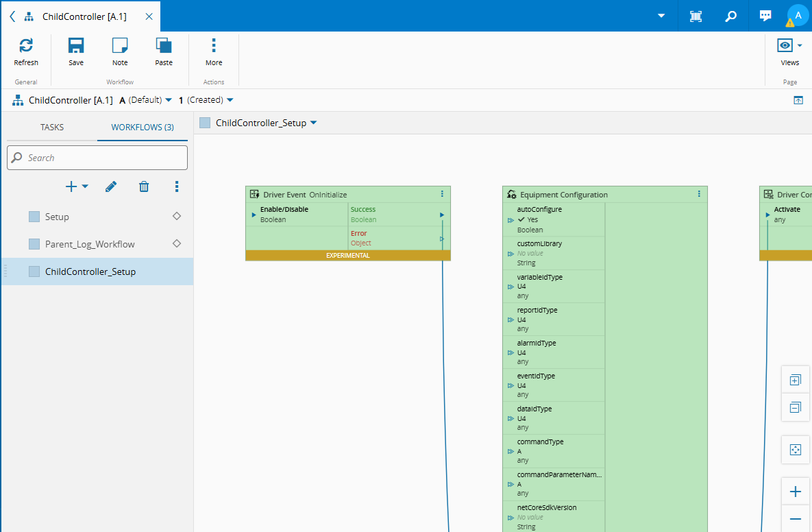Screen dimensions: 812x532
Task: Edit the workflow with the pencil icon
Action: point(111,186)
